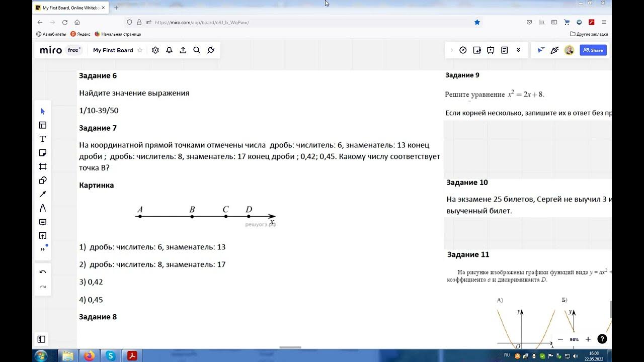Zoom out with minus button
This screenshot has height=362, width=644.
[560, 339]
